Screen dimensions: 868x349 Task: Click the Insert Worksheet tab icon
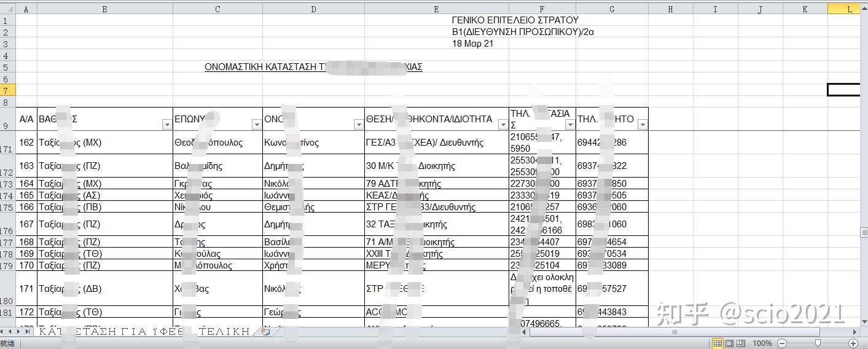tap(265, 332)
